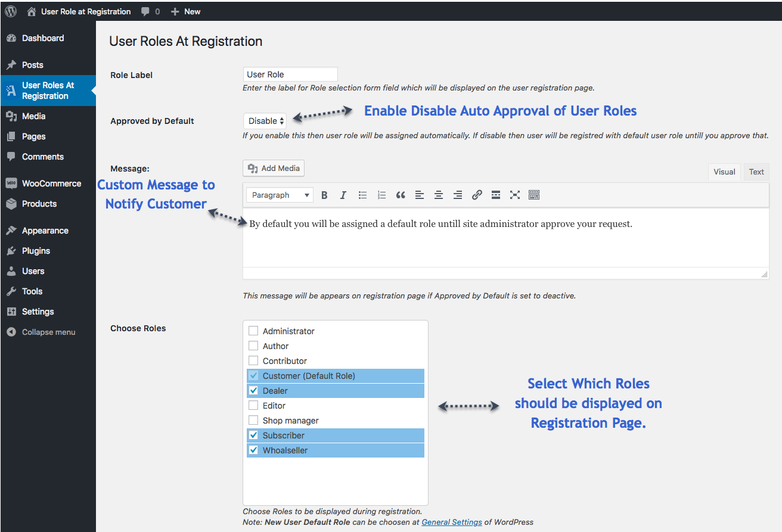
Task: Click the Add Media button
Action: tap(274, 169)
